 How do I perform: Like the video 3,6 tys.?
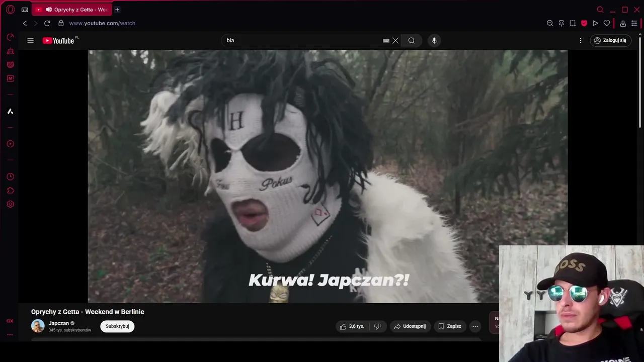pyautogui.click(x=352, y=326)
